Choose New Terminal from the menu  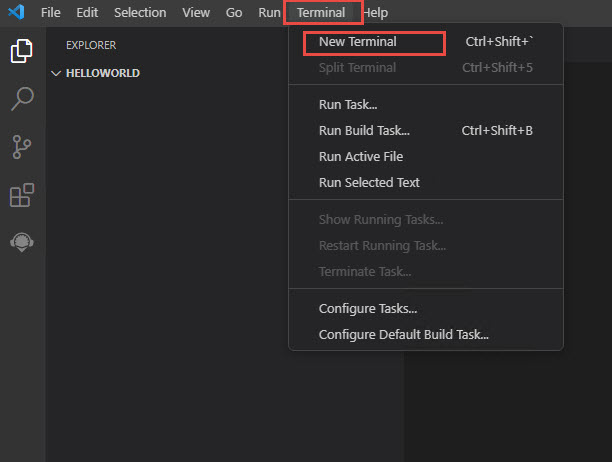(426, 42)
